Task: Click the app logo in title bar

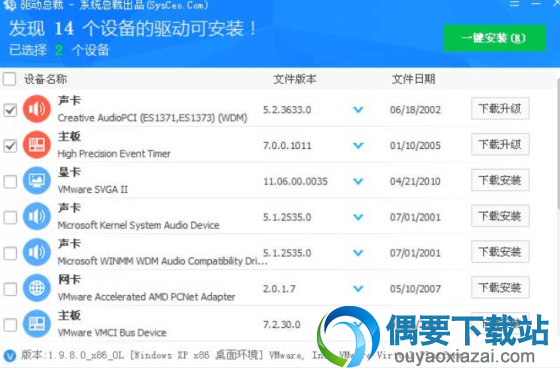Action: click(x=10, y=5)
